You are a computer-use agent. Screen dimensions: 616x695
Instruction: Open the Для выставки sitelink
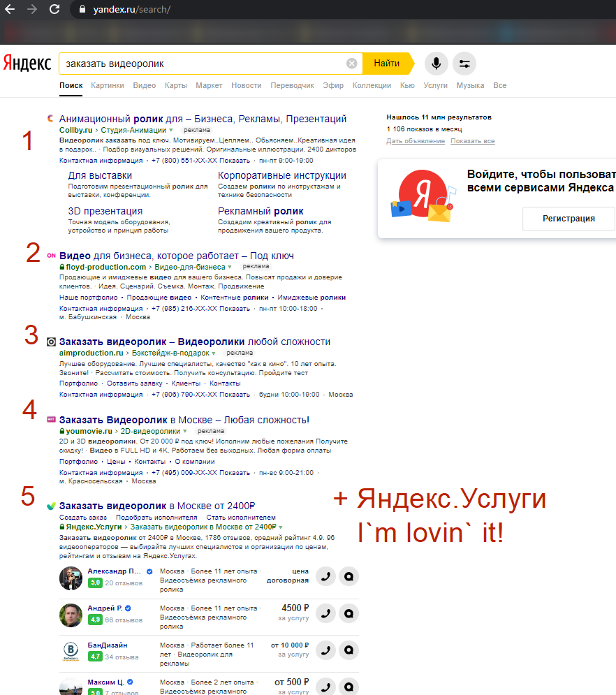[x=100, y=175]
